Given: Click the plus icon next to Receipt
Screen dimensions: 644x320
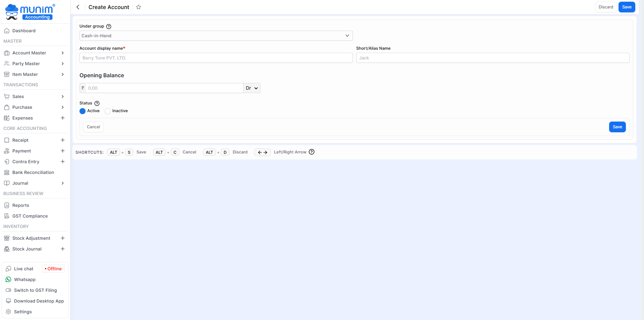Looking at the screenshot, I should [62, 140].
